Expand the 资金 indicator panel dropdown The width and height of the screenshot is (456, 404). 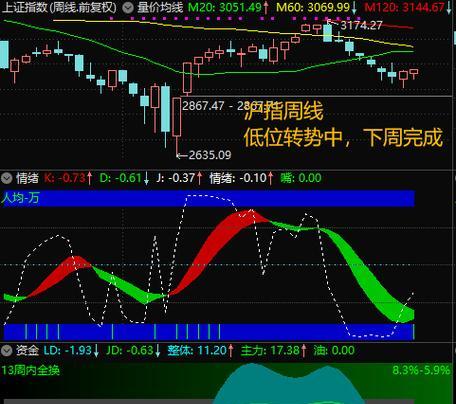(x=7, y=350)
